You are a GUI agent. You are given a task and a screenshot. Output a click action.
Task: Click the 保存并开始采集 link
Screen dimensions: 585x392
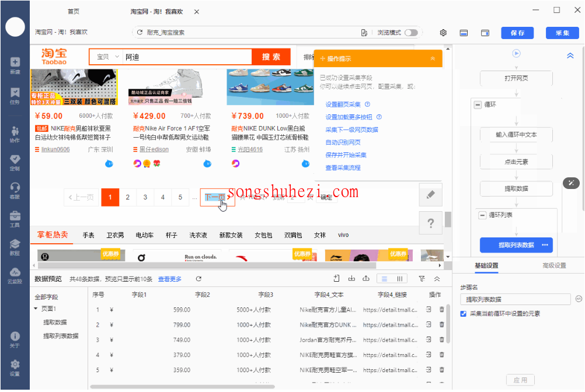click(x=346, y=155)
